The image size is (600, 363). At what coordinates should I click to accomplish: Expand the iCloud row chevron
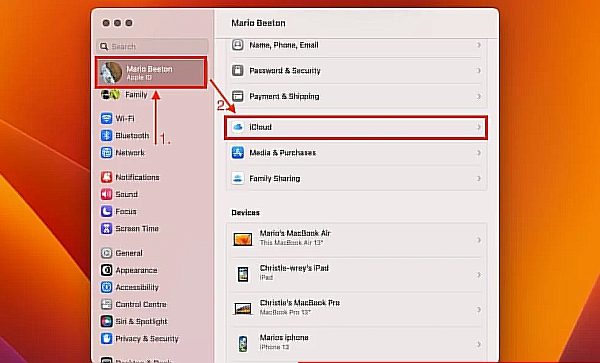click(479, 127)
